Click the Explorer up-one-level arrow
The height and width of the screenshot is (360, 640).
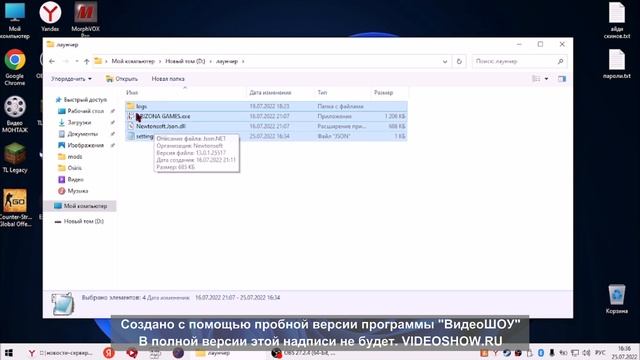pyautogui.click(x=87, y=61)
